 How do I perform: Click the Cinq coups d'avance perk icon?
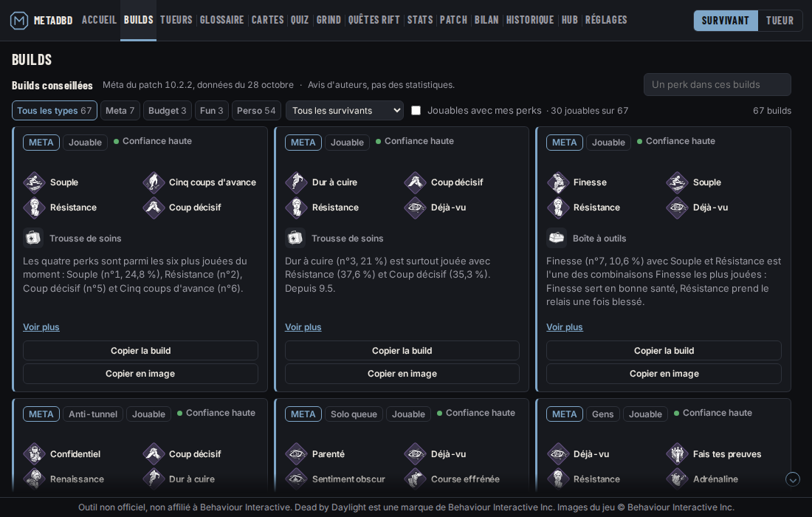(x=154, y=182)
